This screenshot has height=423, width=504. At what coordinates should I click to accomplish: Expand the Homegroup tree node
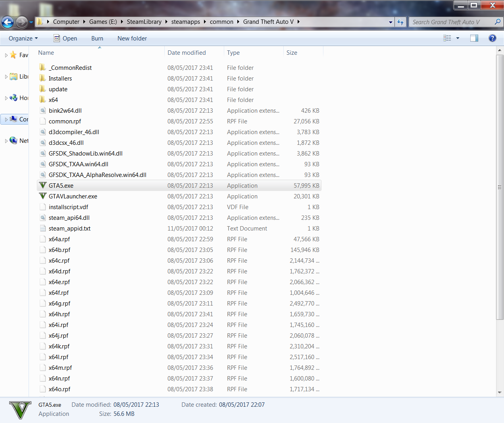pos(6,98)
